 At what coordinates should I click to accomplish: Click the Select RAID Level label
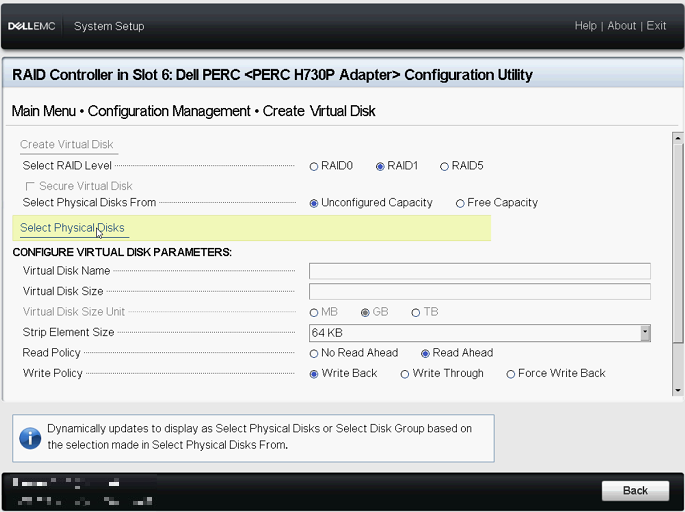click(67, 166)
